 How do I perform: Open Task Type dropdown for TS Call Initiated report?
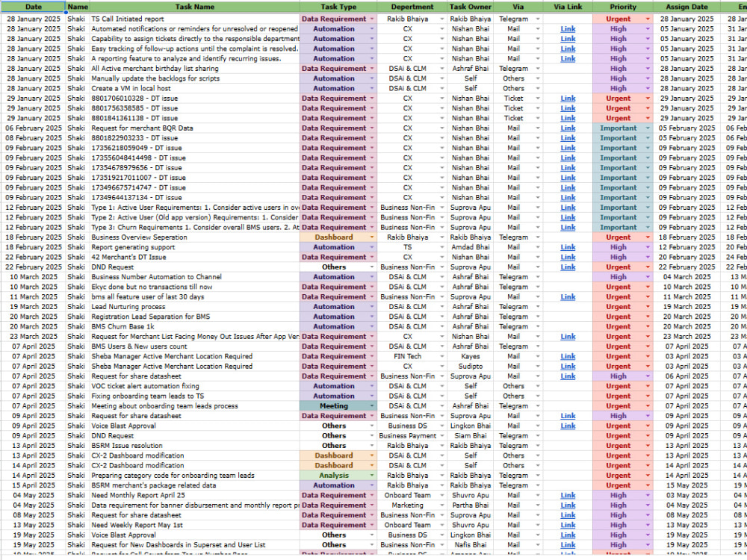tap(372, 19)
